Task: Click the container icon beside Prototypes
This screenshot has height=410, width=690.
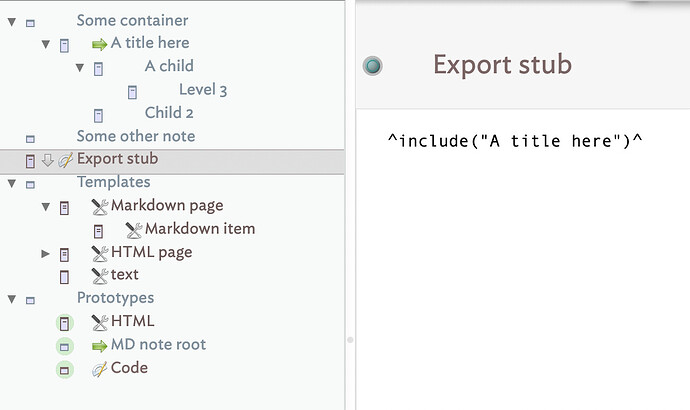Action: coord(30,300)
